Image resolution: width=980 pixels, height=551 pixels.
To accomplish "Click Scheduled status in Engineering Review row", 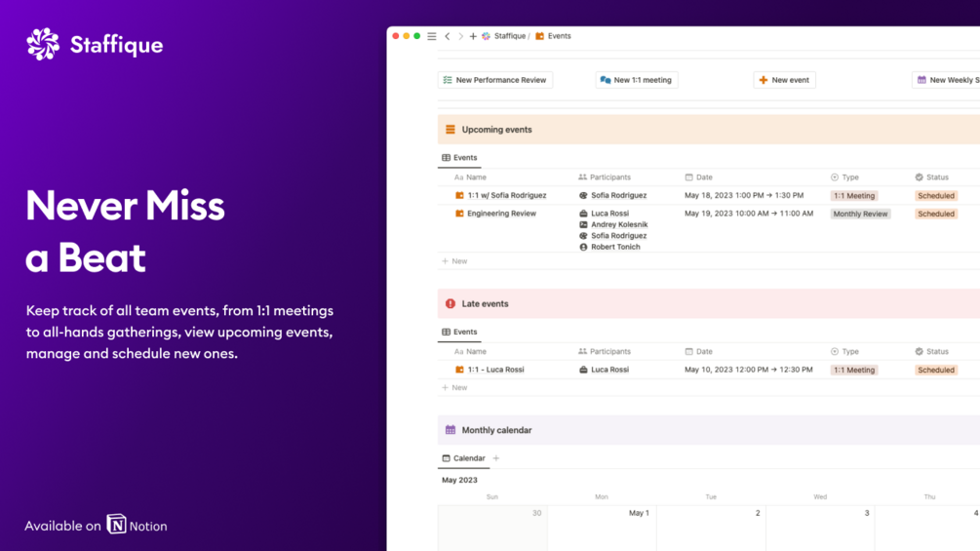I will [935, 214].
